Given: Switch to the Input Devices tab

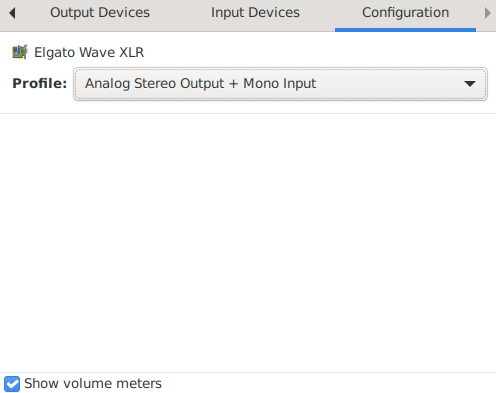Looking at the screenshot, I should tap(255, 13).
